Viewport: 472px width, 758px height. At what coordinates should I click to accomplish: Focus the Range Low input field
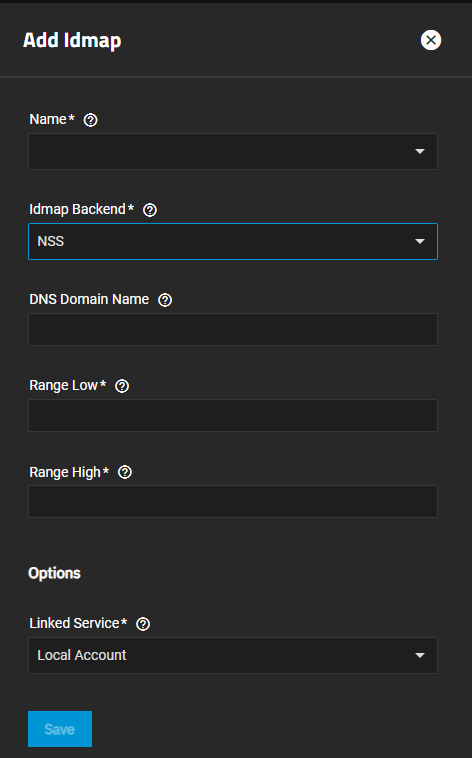(x=233, y=416)
